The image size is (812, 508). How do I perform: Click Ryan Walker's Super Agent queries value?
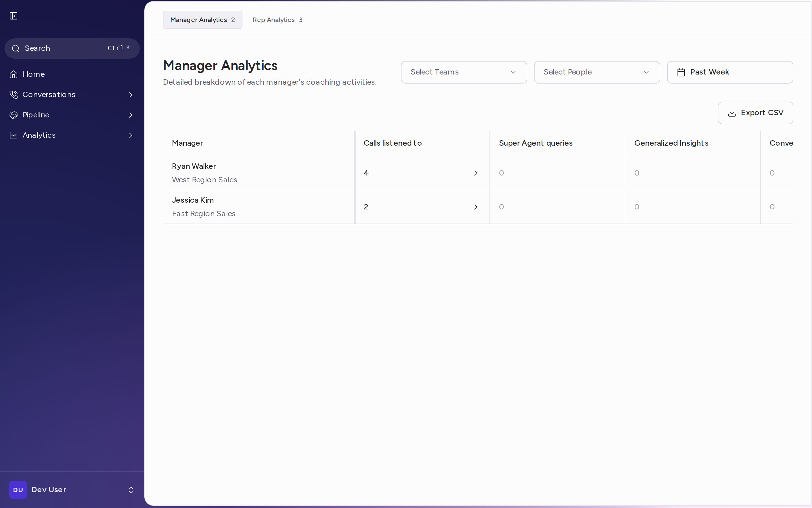coord(501,173)
